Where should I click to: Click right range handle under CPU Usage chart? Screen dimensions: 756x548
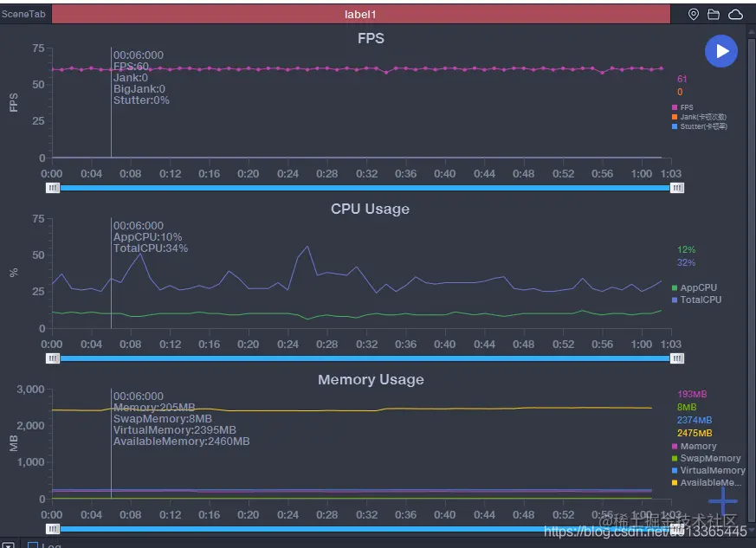click(677, 358)
